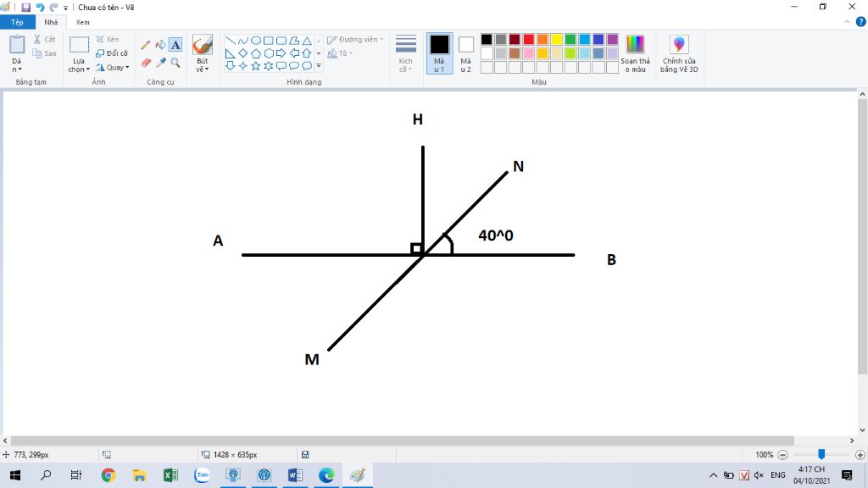Activate Color 1 (Màu 1) selector
868x488 pixels.
pyautogui.click(x=440, y=53)
